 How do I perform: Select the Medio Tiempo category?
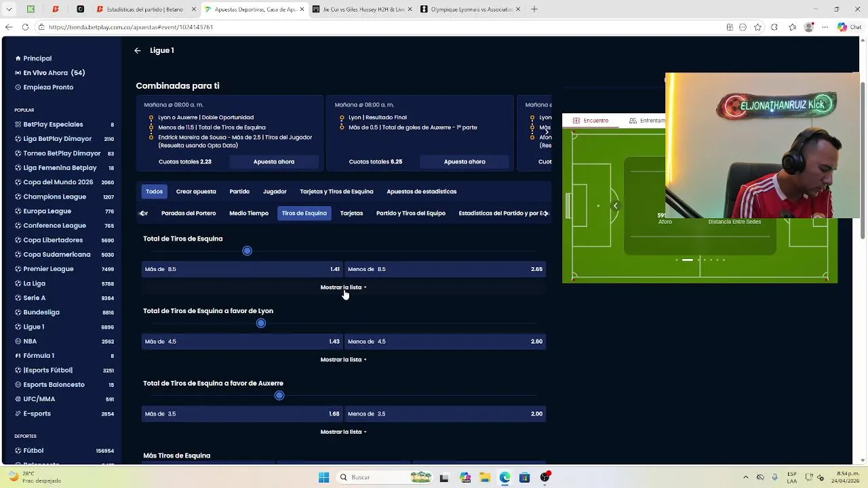[249, 213]
